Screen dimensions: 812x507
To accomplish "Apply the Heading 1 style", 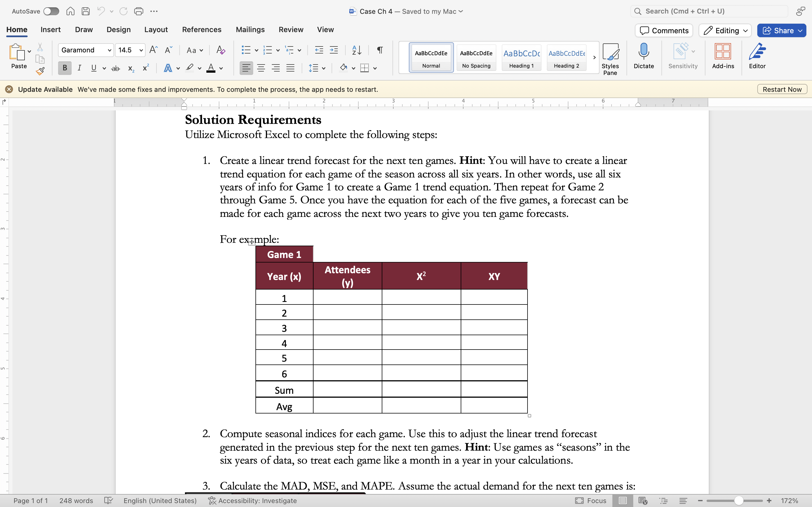I will pos(521,57).
